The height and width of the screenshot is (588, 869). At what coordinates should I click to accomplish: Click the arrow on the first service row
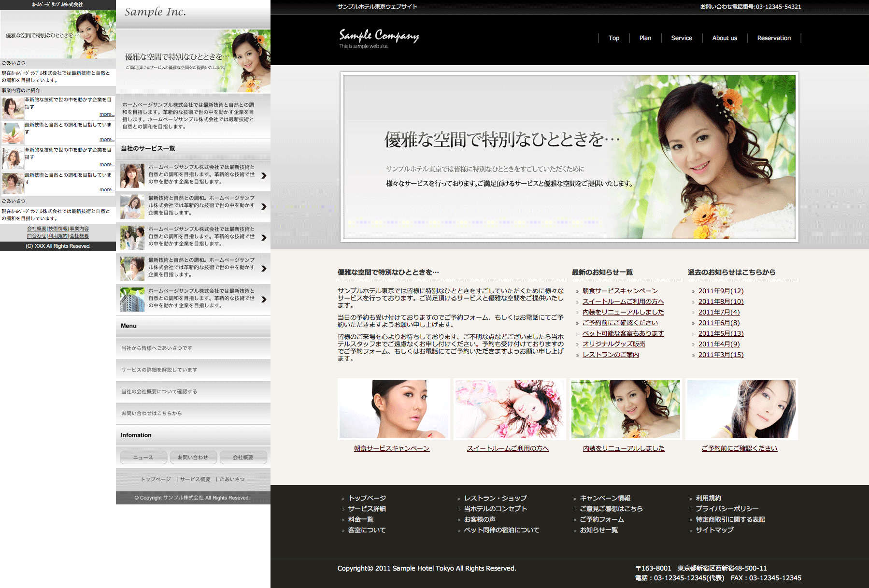pyautogui.click(x=264, y=175)
